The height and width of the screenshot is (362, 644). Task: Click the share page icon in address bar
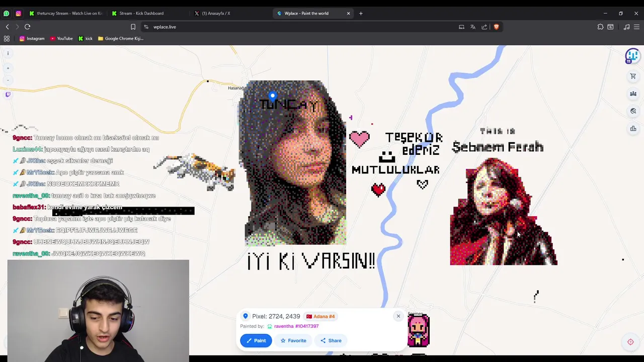(484, 27)
